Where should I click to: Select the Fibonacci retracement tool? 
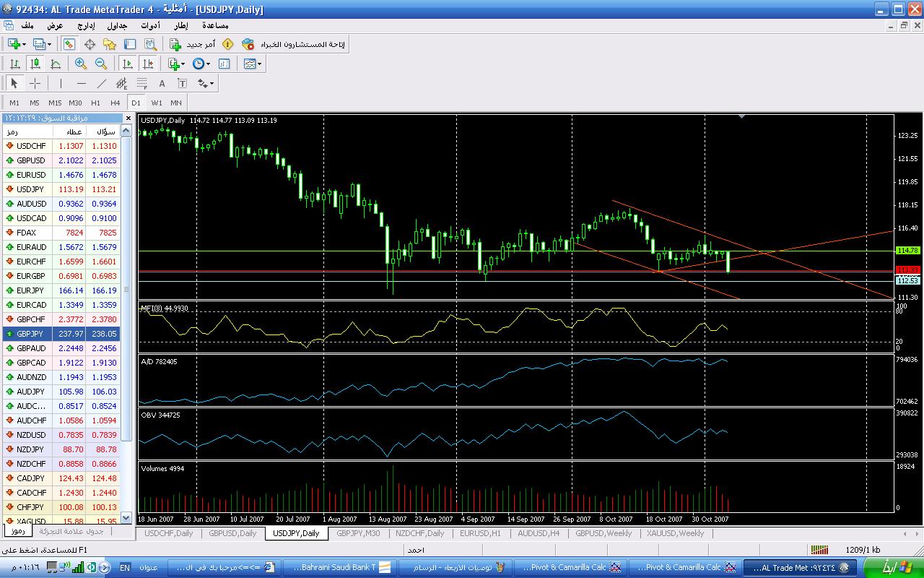142,83
